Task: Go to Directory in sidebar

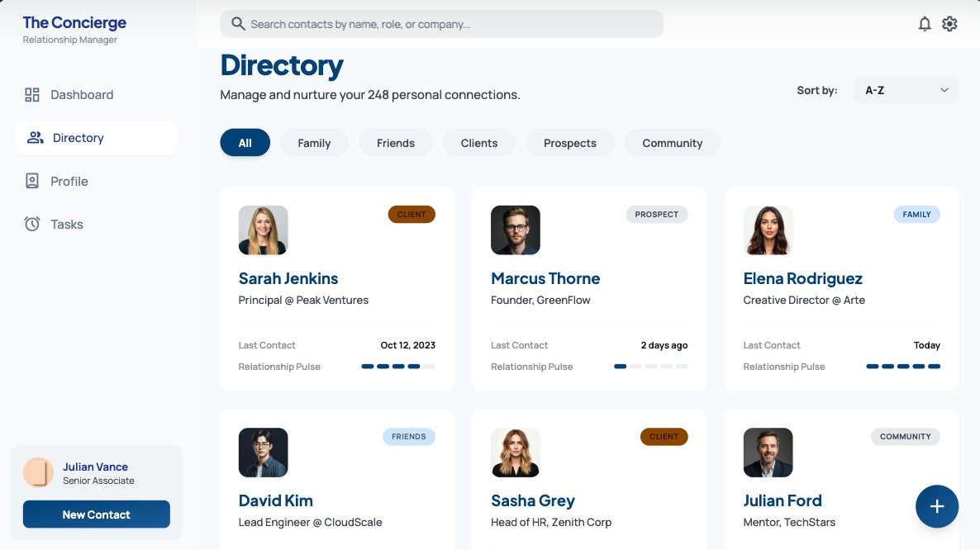Action: click(x=96, y=138)
